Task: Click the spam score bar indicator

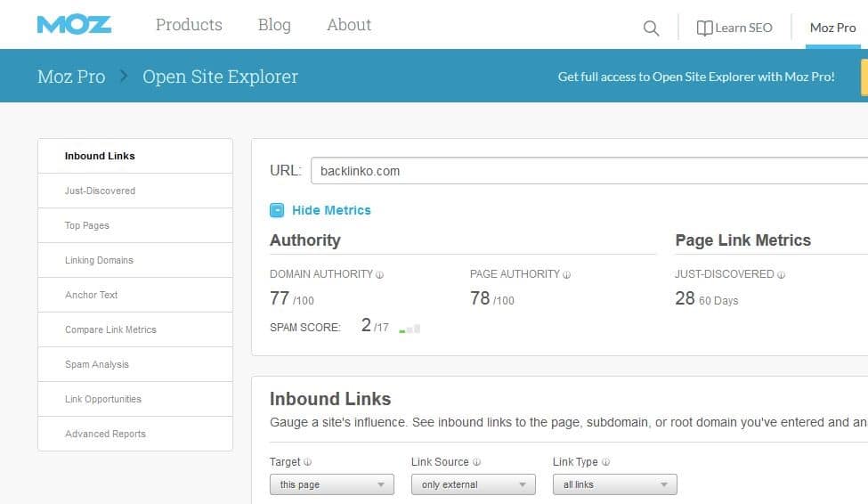Action: pyautogui.click(x=410, y=329)
